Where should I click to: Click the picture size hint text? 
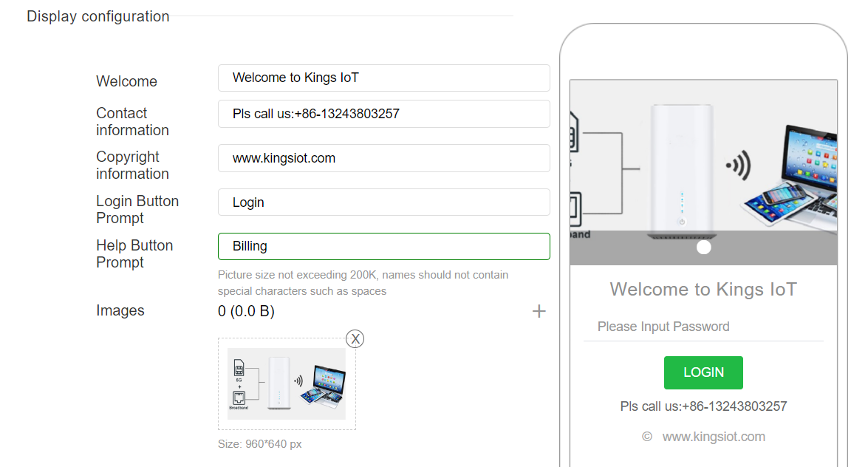363,283
